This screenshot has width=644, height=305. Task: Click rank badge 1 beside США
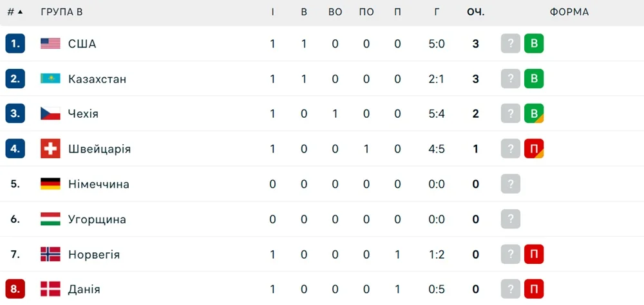[x=15, y=44]
